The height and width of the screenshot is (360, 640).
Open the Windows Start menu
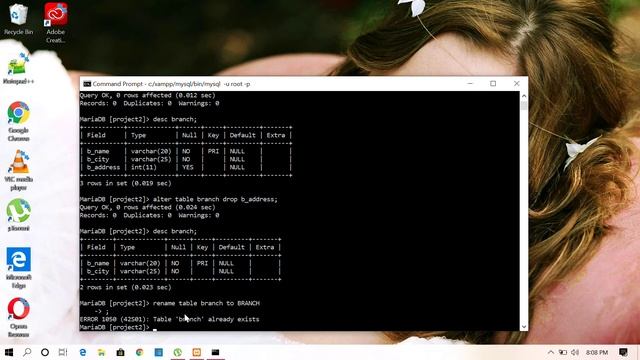pyautogui.click(x=9, y=352)
